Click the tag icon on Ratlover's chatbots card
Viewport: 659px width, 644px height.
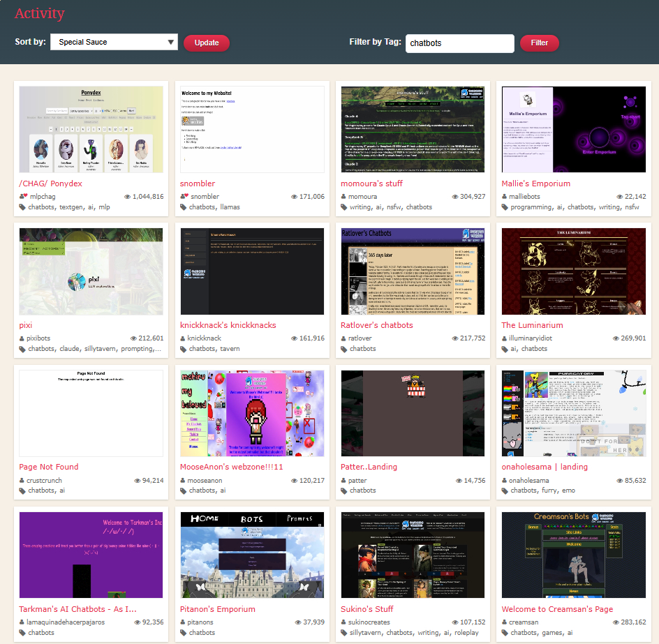pos(343,349)
